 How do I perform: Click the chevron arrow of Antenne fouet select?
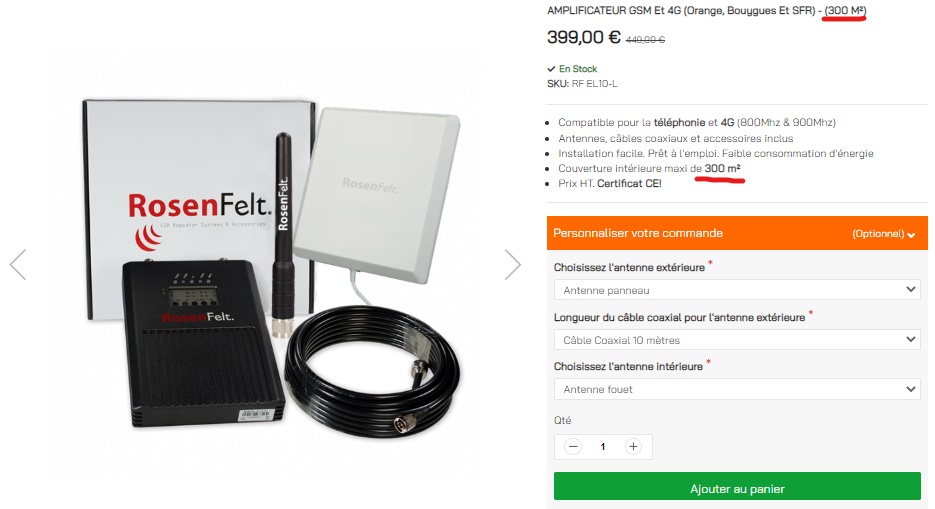(911, 389)
